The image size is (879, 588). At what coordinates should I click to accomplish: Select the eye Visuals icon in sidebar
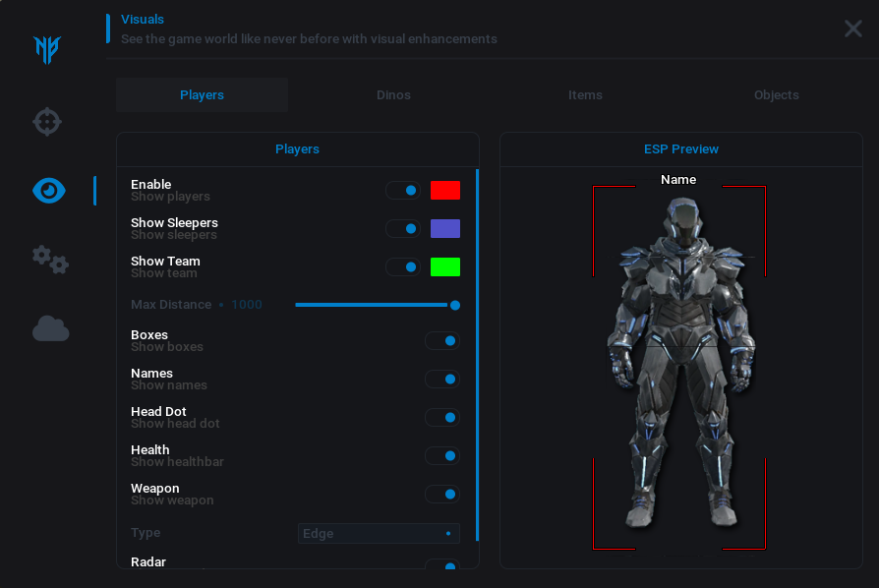point(49,191)
